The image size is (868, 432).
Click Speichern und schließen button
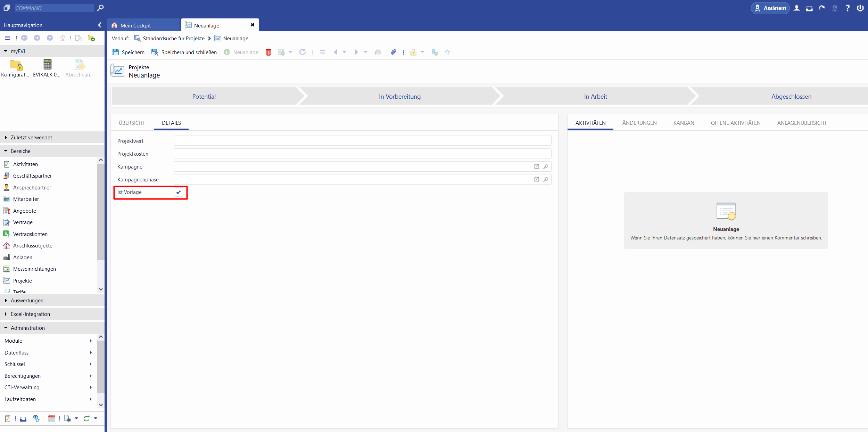184,52
